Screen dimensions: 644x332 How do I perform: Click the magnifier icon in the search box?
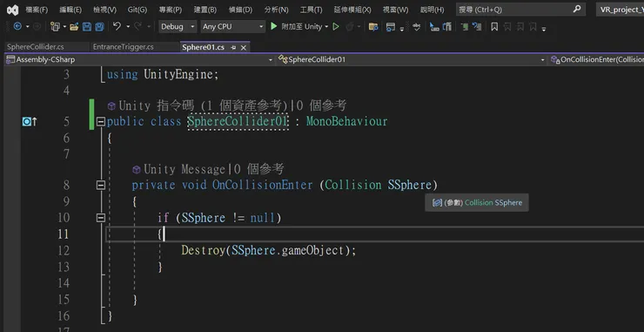coord(577,9)
